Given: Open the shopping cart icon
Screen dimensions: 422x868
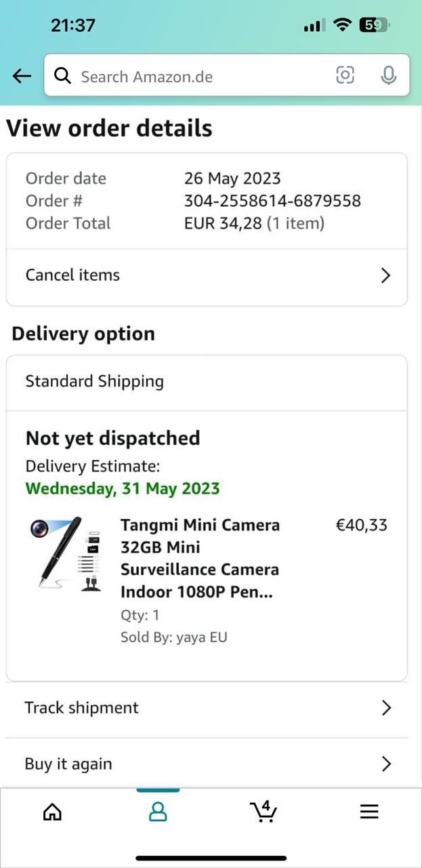Looking at the screenshot, I should [263, 811].
